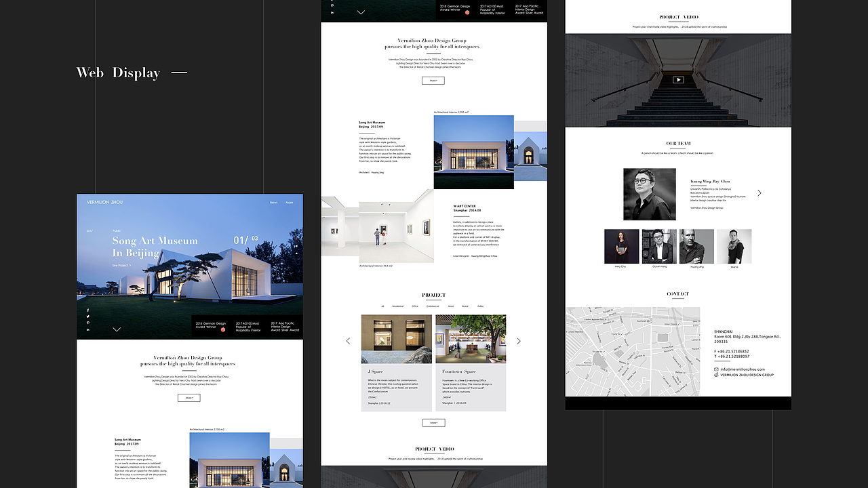Click the J Space card title

pyautogui.click(x=376, y=371)
